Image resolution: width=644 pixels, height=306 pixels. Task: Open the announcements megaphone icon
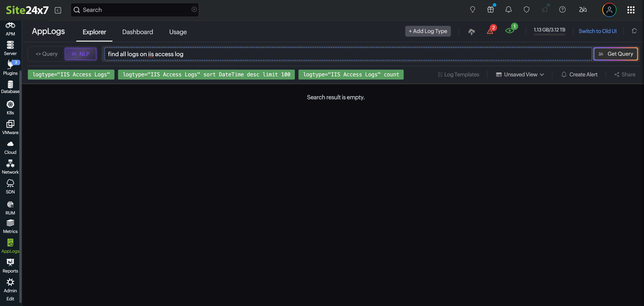click(545, 9)
